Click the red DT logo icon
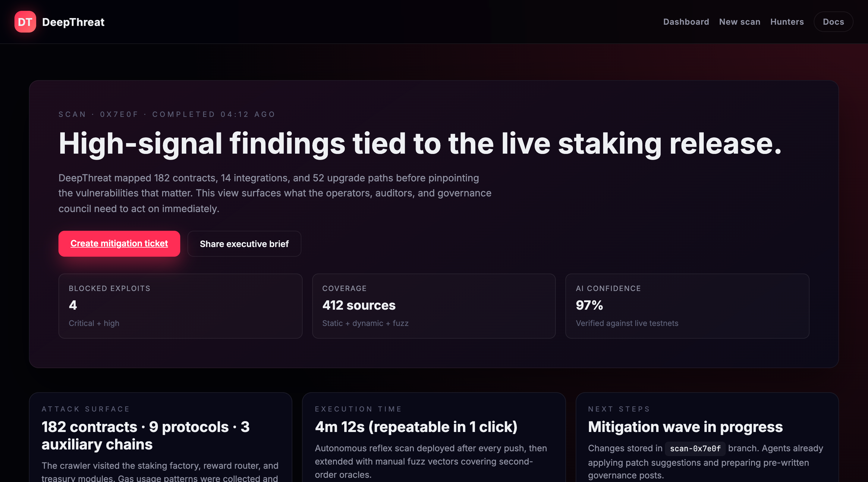The image size is (868, 482). tap(25, 22)
